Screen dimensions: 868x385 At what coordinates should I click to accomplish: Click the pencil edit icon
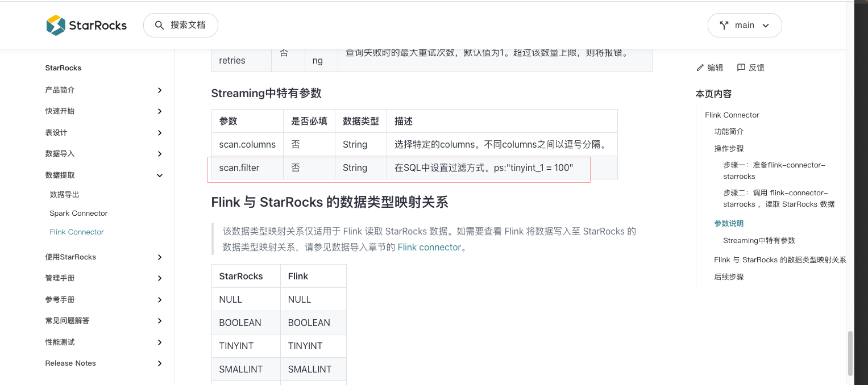pos(700,68)
